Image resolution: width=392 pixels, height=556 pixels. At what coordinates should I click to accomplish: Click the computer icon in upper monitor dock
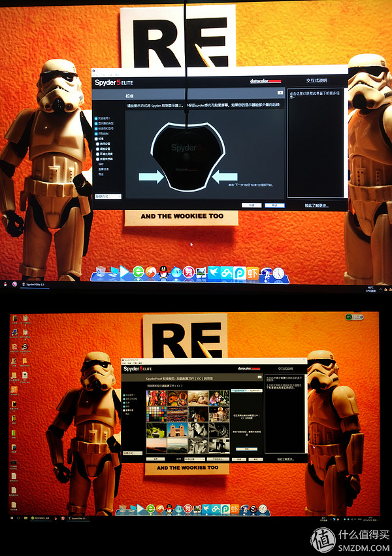pyautogui.click(x=114, y=272)
